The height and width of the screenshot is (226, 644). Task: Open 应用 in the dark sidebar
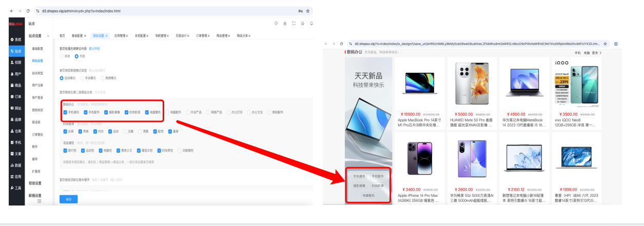point(16,176)
